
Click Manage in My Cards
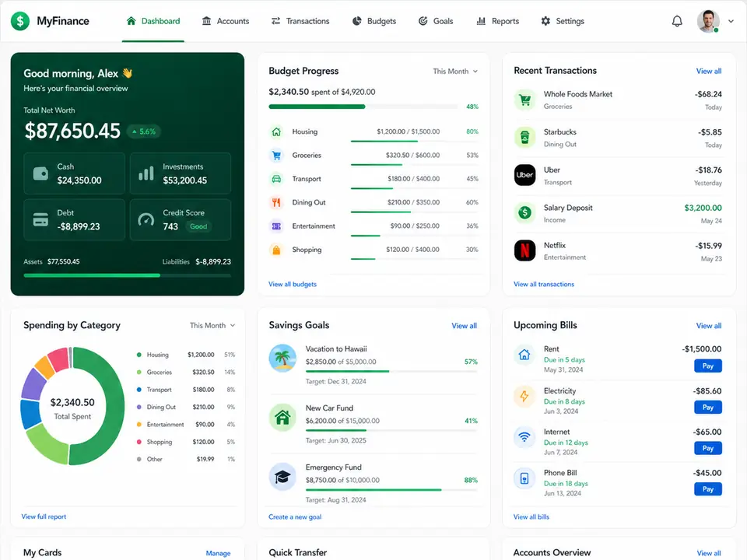(x=218, y=553)
